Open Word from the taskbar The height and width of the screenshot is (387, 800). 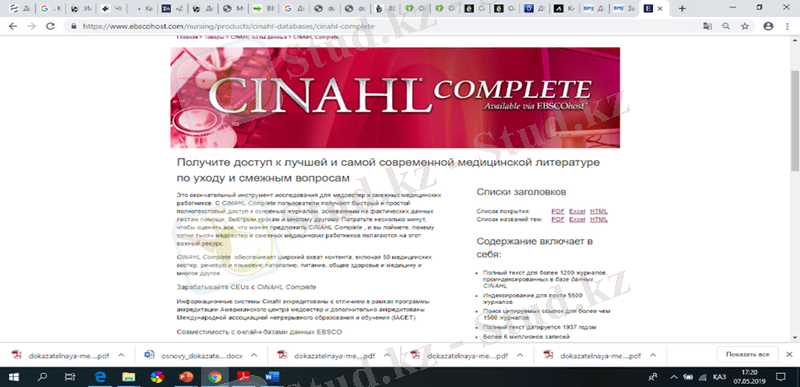(x=272, y=377)
